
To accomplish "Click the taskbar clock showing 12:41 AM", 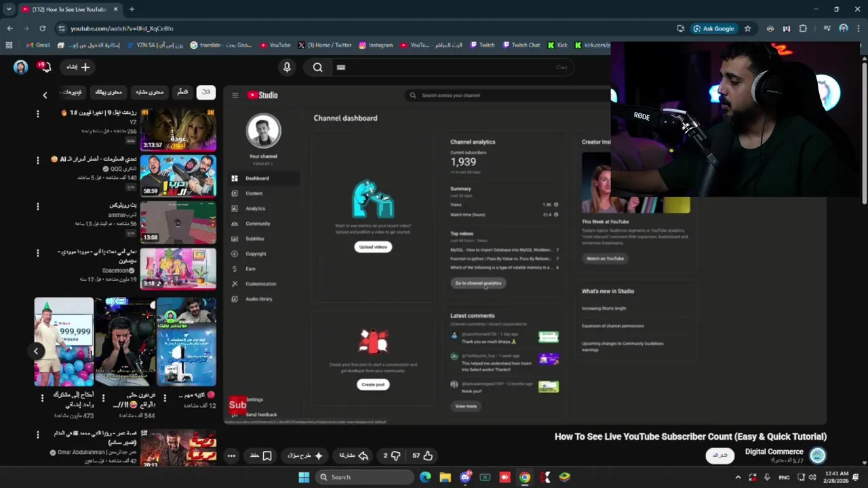I will 837,477.
